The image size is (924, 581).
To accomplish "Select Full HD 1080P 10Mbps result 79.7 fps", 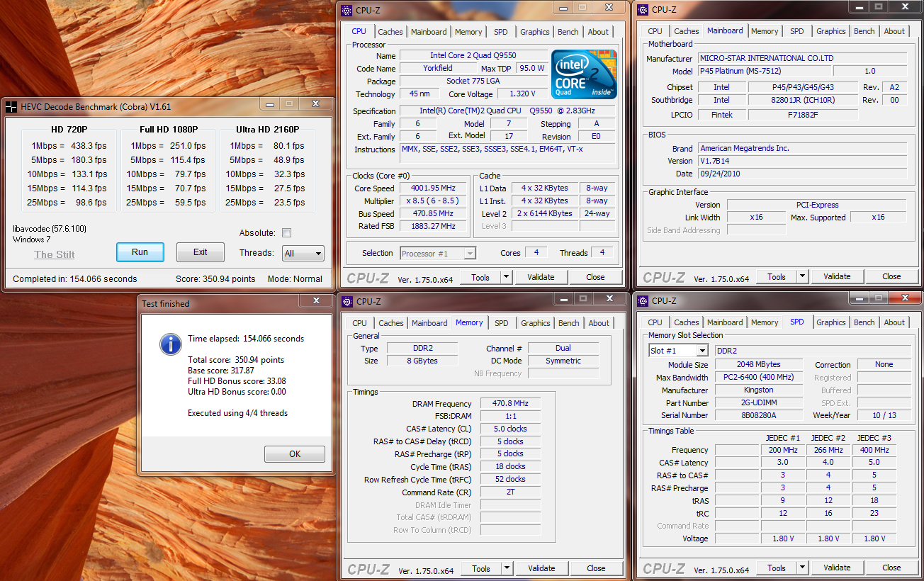I will [x=190, y=174].
